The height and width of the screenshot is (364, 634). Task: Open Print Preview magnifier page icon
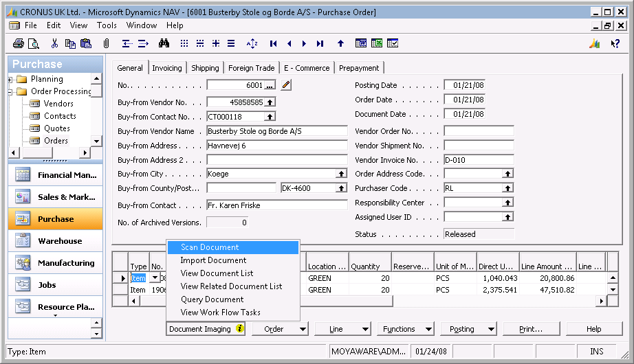34,44
